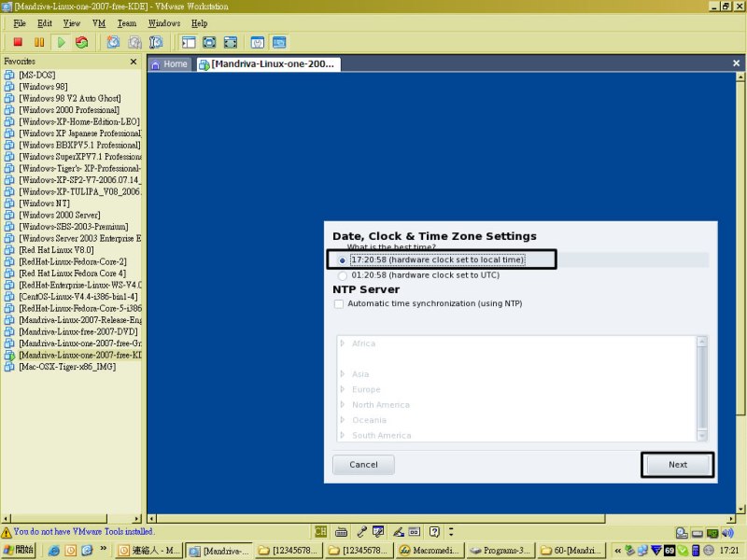Open the Windows menu
The height and width of the screenshot is (560, 747).
click(x=164, y=23)
